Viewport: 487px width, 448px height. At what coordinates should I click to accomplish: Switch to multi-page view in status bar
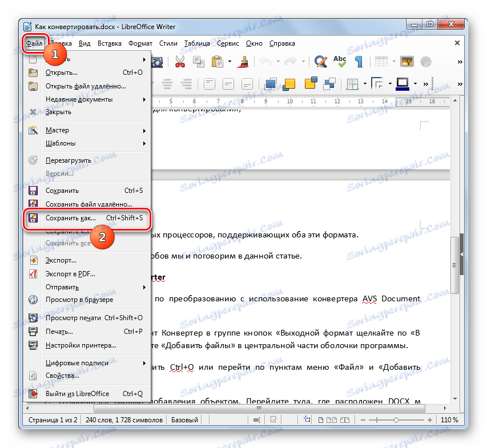(x=332, y=419)
